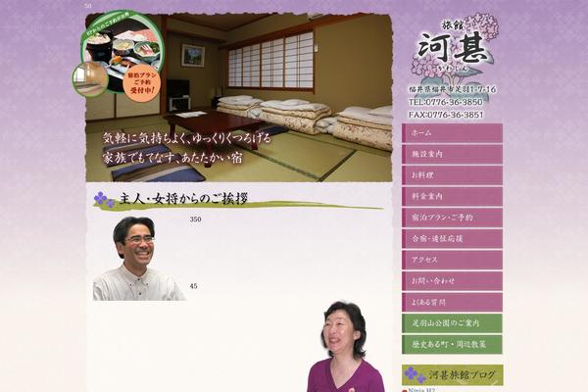Open the green 足羽山公園のご案内 button
The height and width of the screenshot is (392, 588).
[x=452, y=323]
